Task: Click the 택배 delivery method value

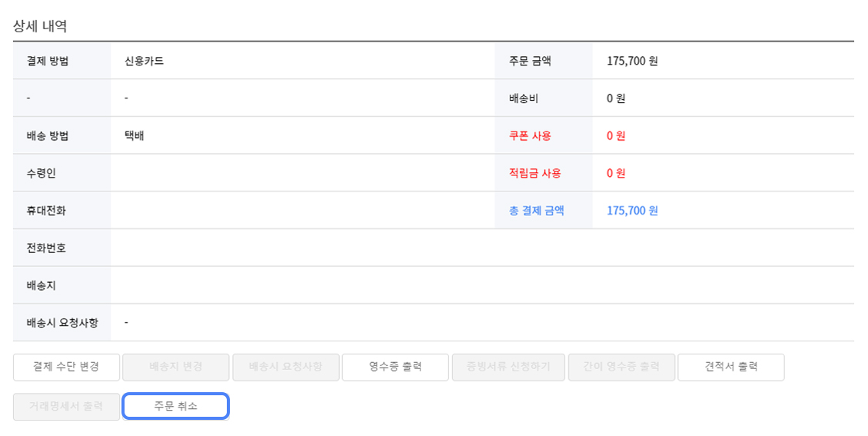Action: pyautogui.click(x=134, y=136)
